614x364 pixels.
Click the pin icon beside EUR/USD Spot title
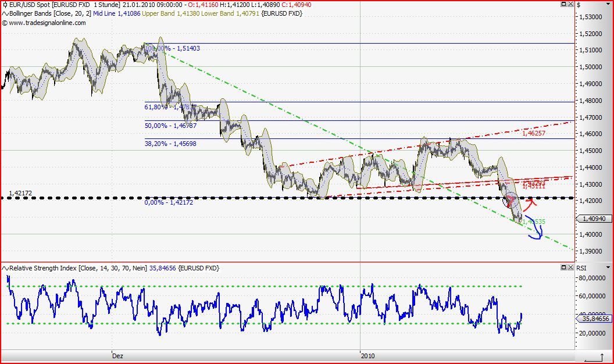point(4,3)
